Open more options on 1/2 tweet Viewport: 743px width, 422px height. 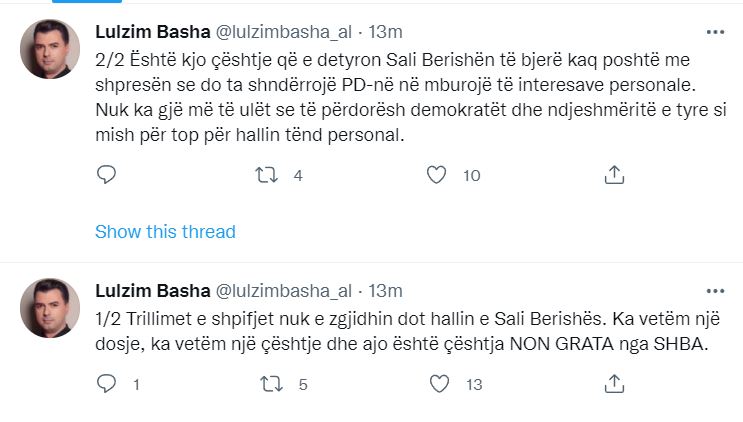point(715,291)
